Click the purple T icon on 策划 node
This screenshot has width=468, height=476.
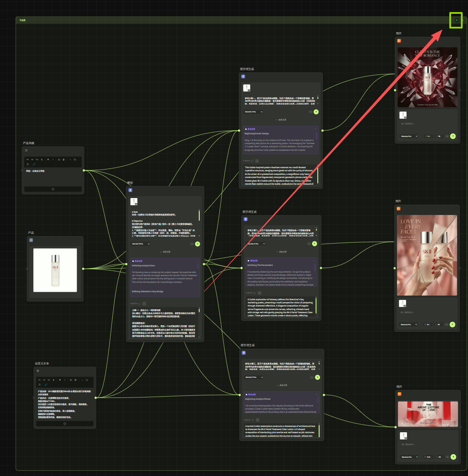coord(131,190)
